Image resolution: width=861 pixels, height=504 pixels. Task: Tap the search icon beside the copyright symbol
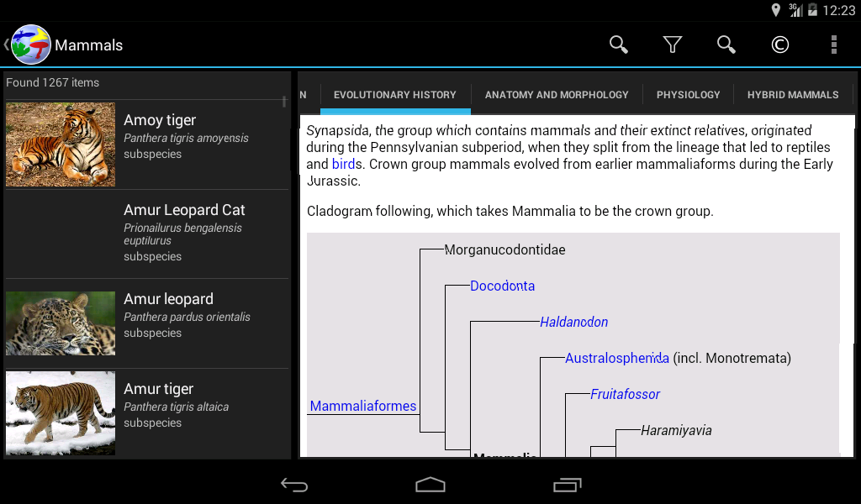pos(726,45)
